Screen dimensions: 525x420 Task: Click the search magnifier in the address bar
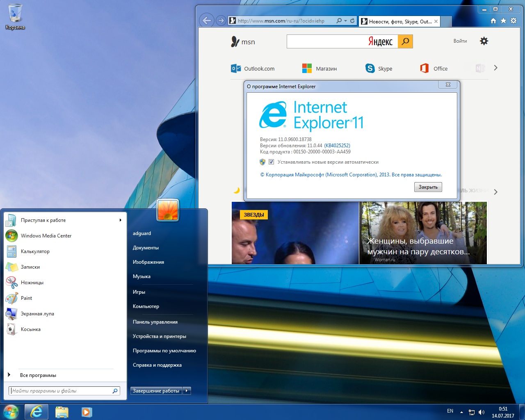point(339,21)
